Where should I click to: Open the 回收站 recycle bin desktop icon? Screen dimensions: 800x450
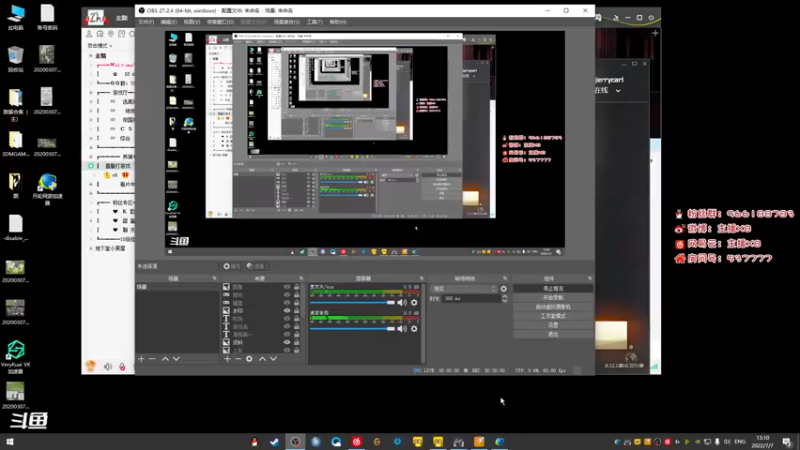(15, 59)
